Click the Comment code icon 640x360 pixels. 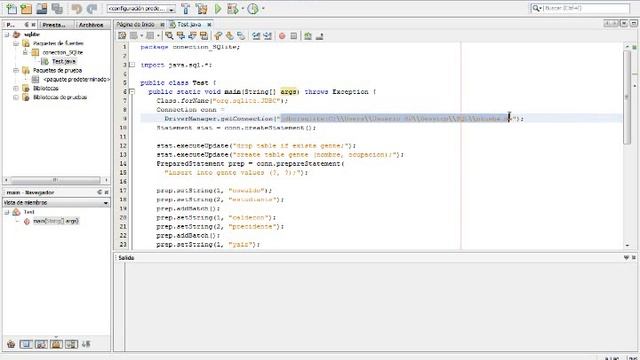pyautogui.click(x=308, y=36)
